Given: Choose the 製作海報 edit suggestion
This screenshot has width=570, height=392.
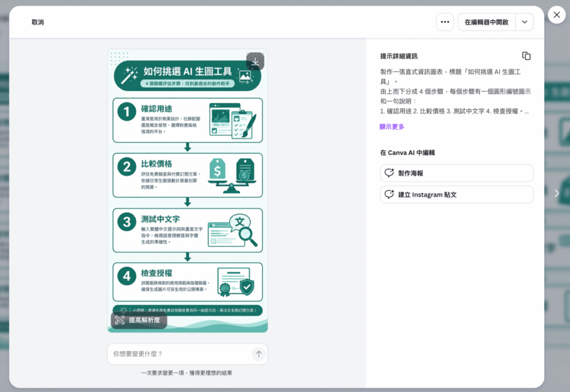Looking at the screenshot, I should tap(456, 173).
